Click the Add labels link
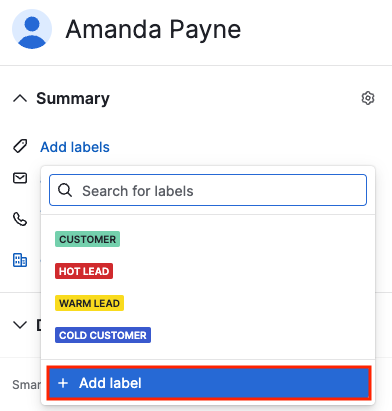Viewport: 392px width, 411px height. [x=75, y=147]
